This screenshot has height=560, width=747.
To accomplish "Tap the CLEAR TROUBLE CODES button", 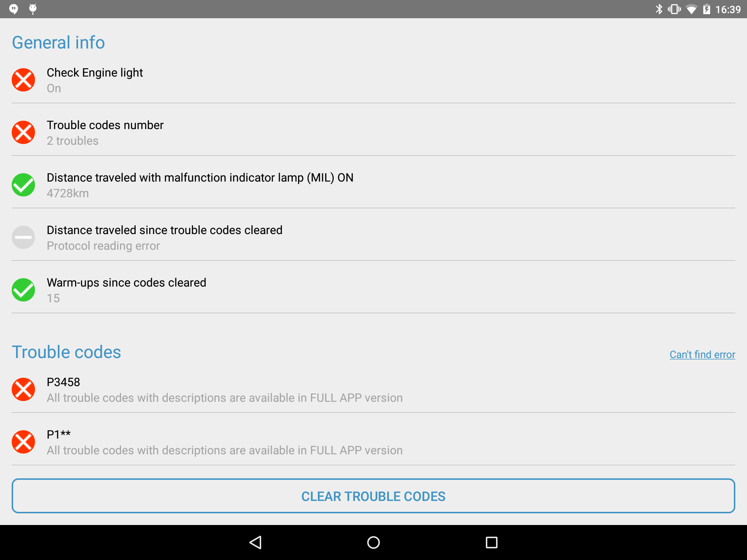I will coord(373,496).
